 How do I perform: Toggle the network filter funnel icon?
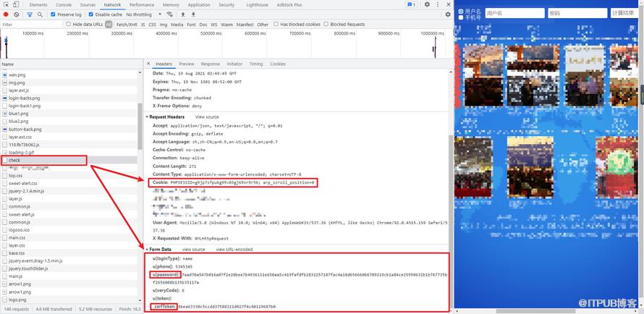pyautogui.click(x=30, y=14)
